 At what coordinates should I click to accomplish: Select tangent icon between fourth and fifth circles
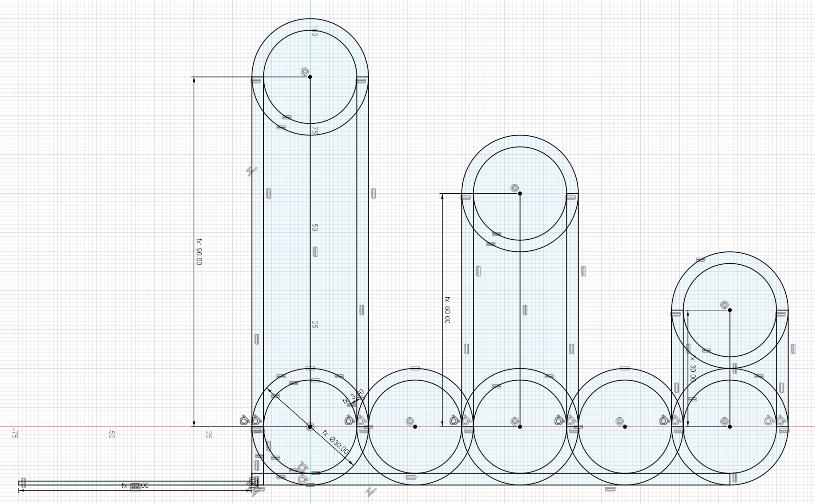pyautogui.click(x=664, y=421)
